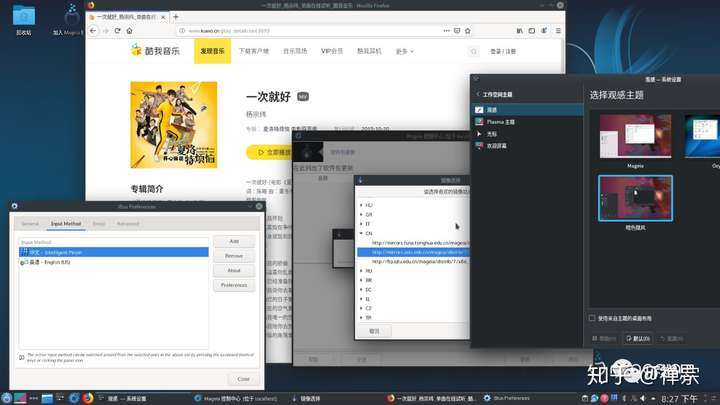
Task: Select the Mageia look-and-feel theme thumbnail
Action: coord(636,136)
